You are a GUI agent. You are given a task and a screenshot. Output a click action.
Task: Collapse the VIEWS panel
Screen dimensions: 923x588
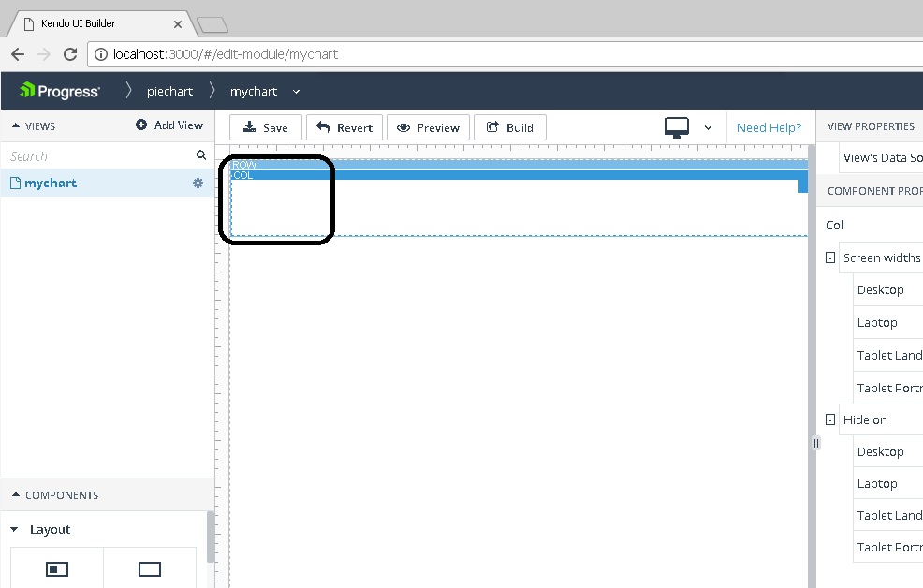tap(16, 126)
